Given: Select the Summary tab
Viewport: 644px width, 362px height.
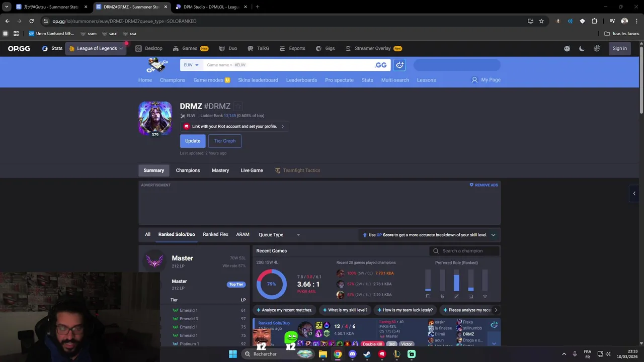Looking at the screenshot, I should pos(154,170).
